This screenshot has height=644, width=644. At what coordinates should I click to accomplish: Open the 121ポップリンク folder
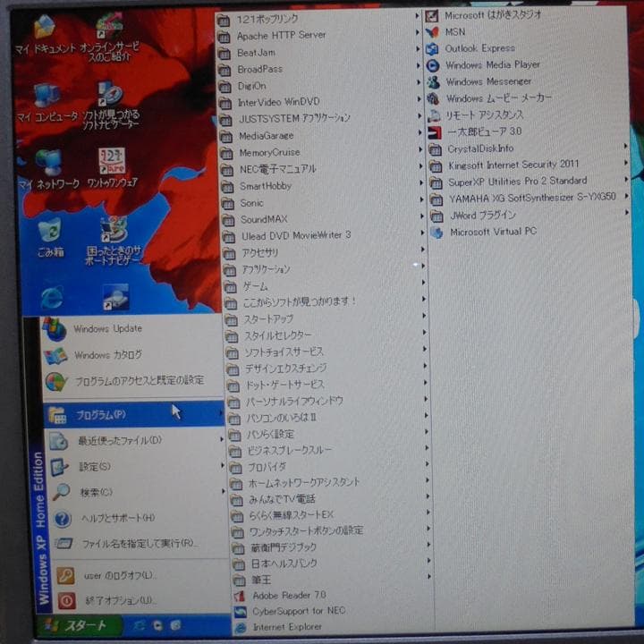point(318,19)
